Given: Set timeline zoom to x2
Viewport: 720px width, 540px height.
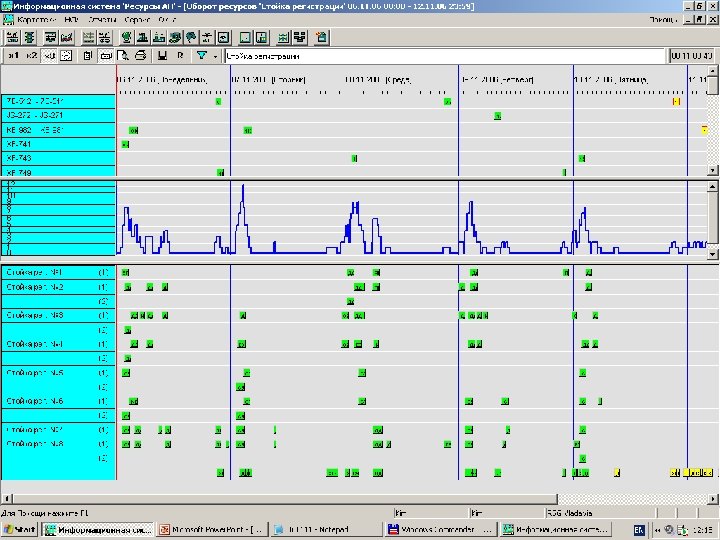Looking at the screenshot, I should coord(32,56).
